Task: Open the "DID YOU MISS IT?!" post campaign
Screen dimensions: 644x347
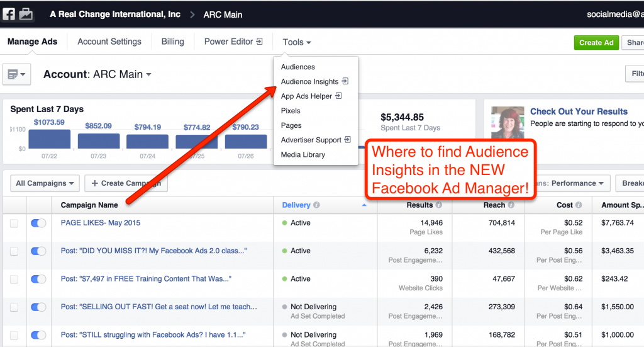Action: pyautogui.click(x=153, y=251)
